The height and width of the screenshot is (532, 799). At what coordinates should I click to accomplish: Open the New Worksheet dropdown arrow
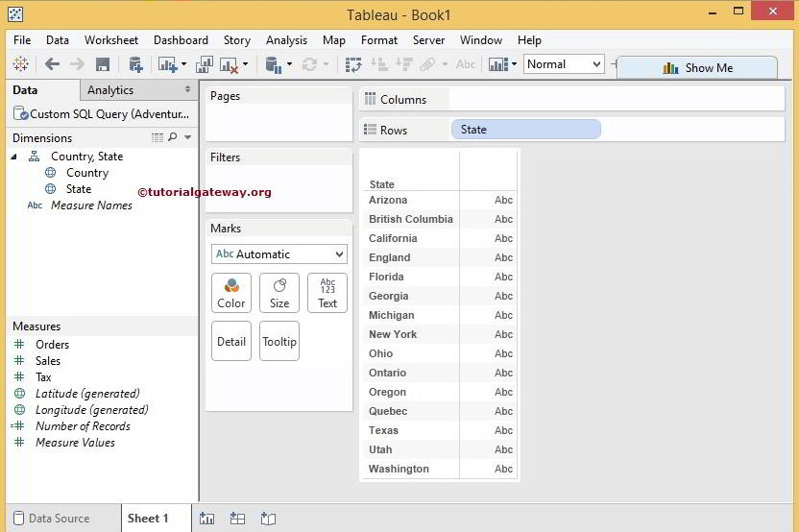coord(184,64)
